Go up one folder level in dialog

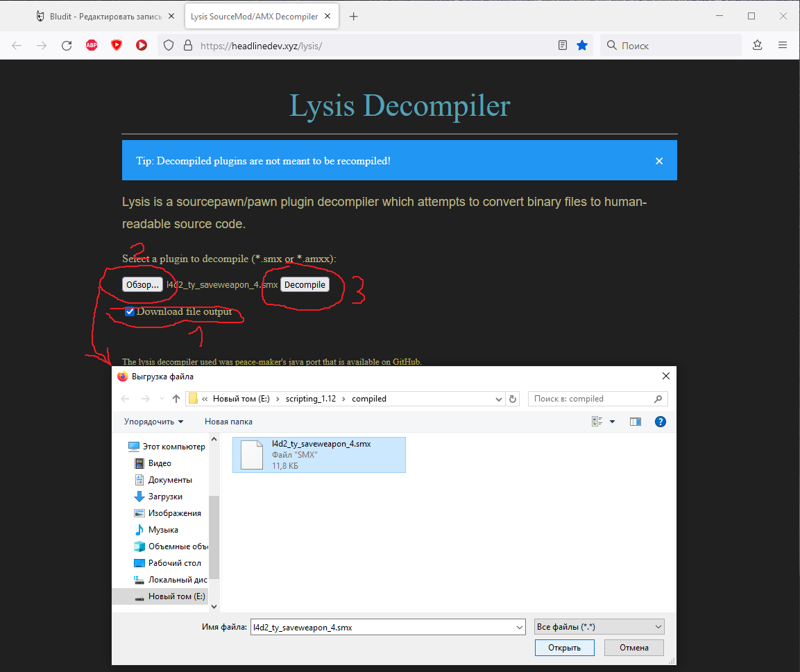click(176, 399)
